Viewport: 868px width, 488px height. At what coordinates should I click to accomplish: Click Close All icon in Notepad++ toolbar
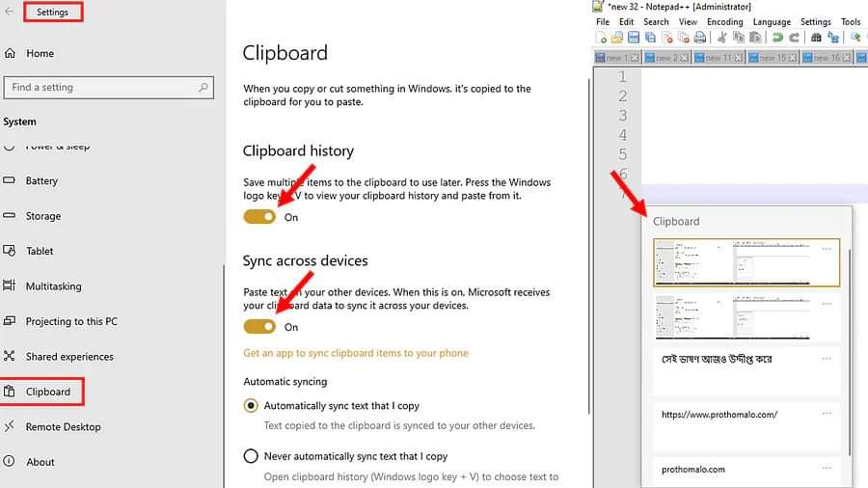pos(684,37)
